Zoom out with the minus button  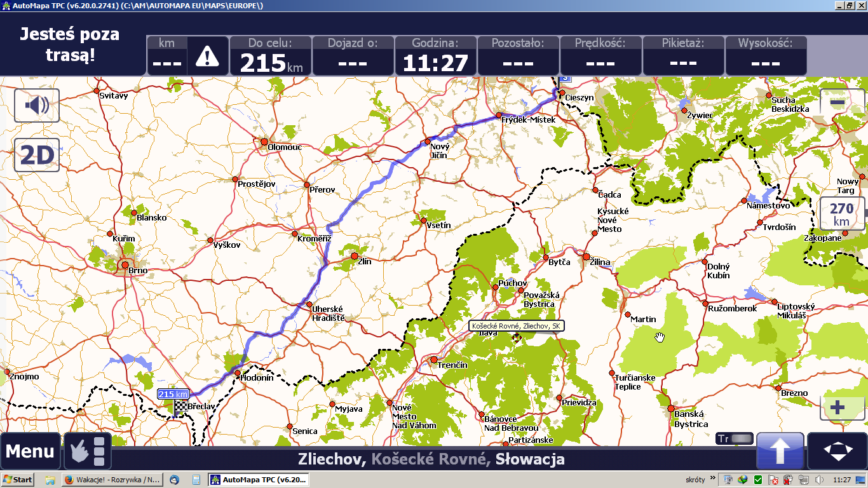pyautogui.click(x=837, y=102)
